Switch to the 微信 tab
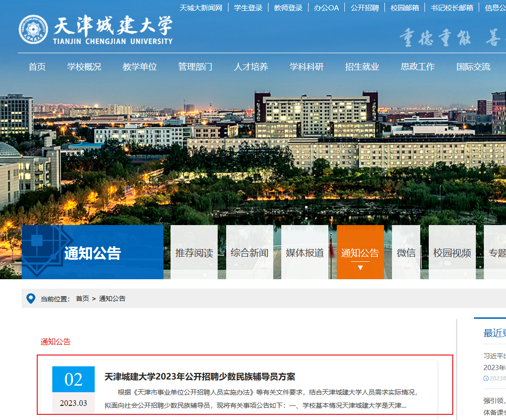The width and height of the screenshot is (506, 420). [406, 252]
